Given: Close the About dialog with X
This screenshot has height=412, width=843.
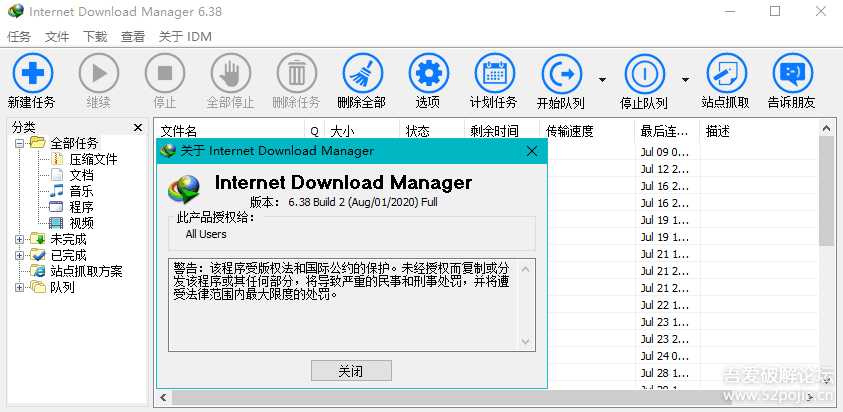Looking at the screenshot, I should (532, 151).
